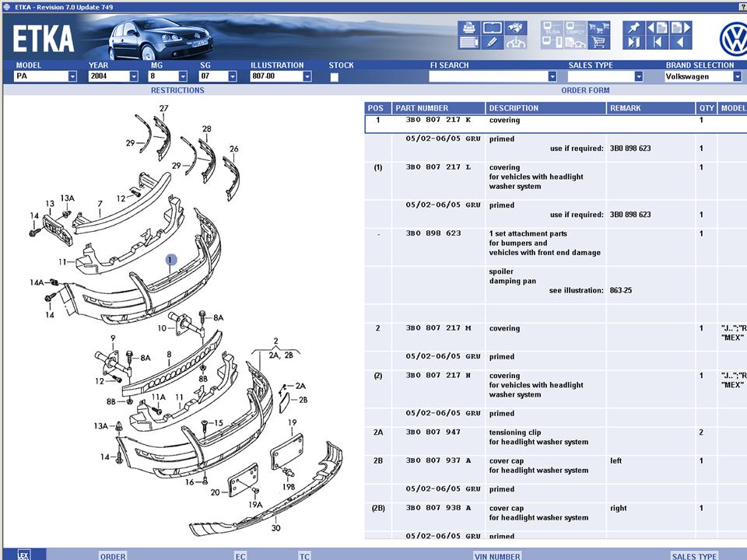
Task: Go to previous illustration page icon
Action: [x=658, y=28]
